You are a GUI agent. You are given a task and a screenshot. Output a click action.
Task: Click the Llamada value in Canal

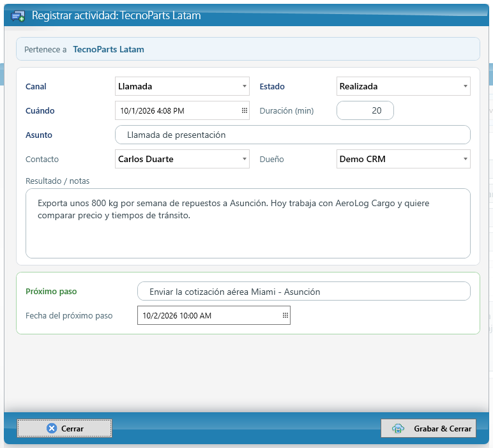[135, 86]
